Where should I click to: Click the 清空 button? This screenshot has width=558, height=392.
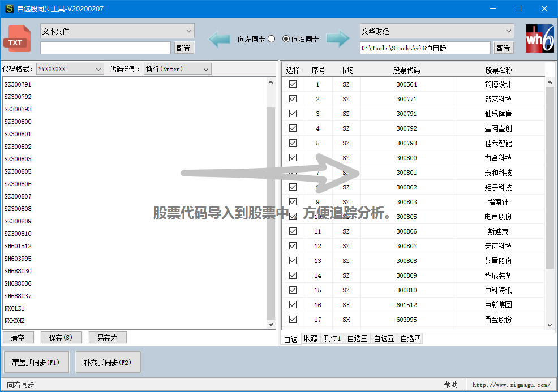[x=18, y=338]
